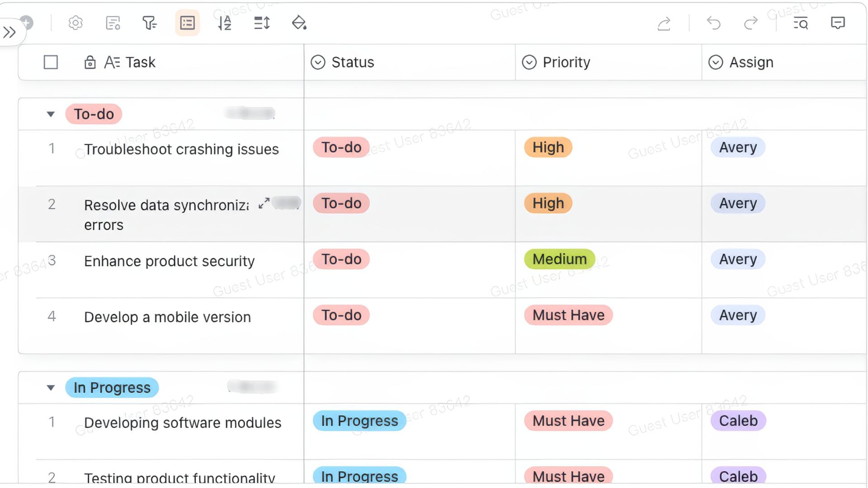Open the search icon
Viewport: 868px width, 488px height.
pyautogui.click(x=800, y=23)
